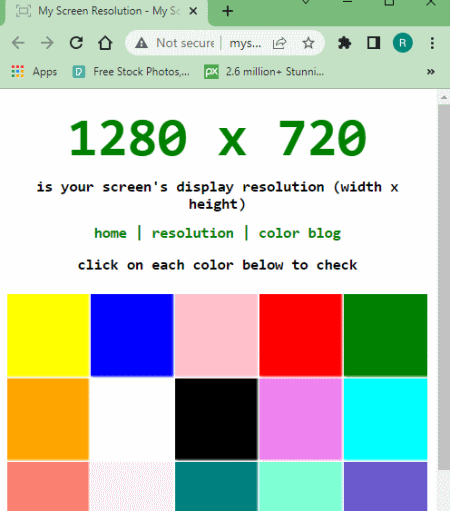Click the scrollbar up arrow
450x511 pixels.
point(444,97)
